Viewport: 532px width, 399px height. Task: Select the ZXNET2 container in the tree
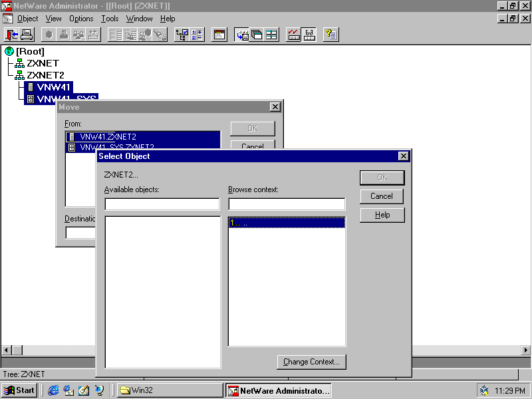click(x=45, y=75)
